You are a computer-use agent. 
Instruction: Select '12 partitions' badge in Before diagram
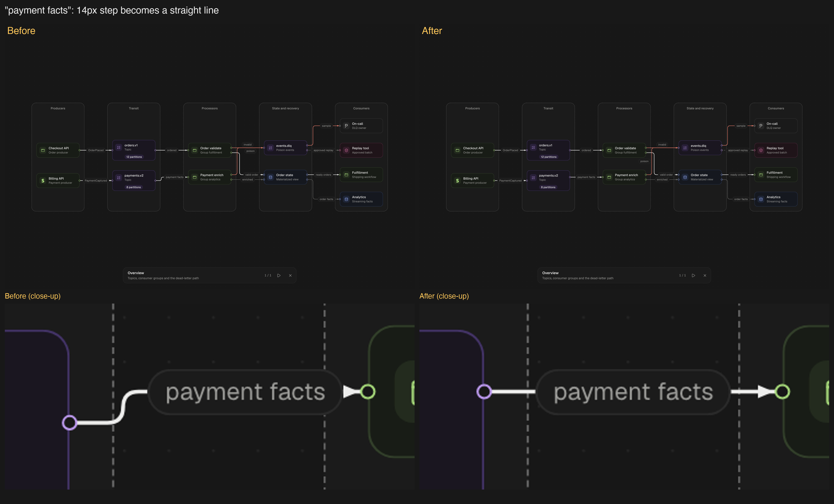tap(134, 157)
